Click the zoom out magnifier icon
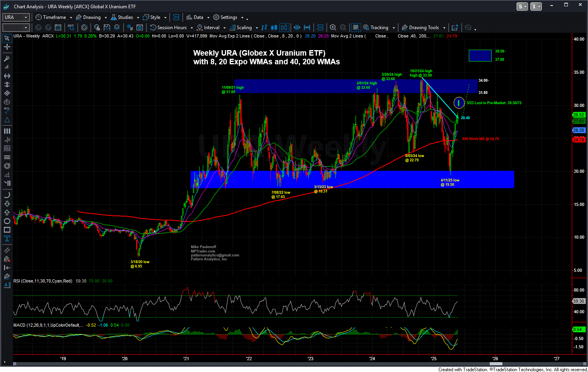 tap(343, 28)
